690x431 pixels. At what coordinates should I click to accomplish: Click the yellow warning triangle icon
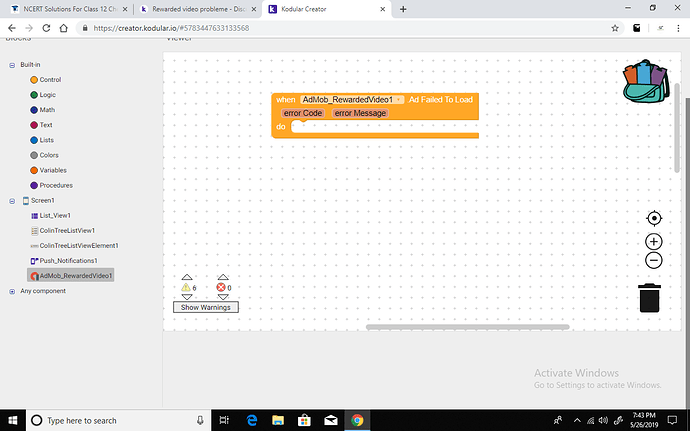click(186, 287)
